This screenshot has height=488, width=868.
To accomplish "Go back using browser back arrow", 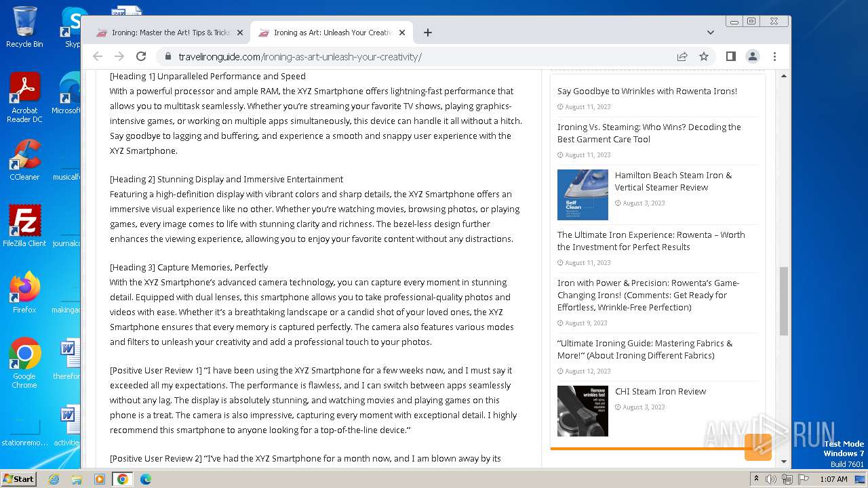I will point(98,57).
